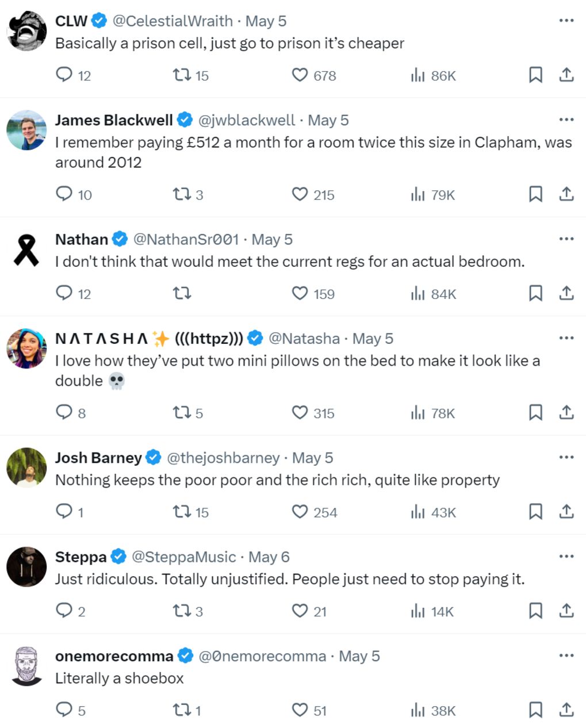Click Nathan's black ribbon avatar
Image resolution: width=586 pixels, height=728 pixels.
pos(26,250)
